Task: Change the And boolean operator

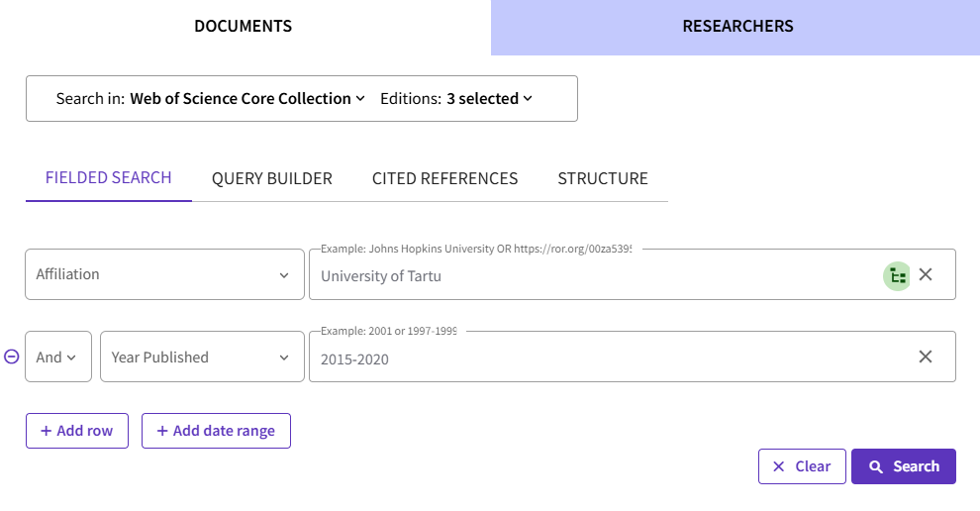Action: tap(57, 358)
